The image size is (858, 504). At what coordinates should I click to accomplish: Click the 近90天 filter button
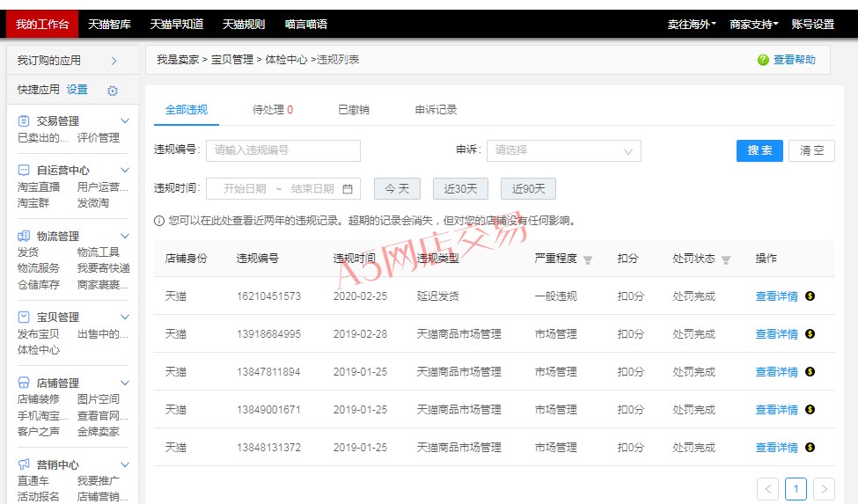[x=528, y=188]
